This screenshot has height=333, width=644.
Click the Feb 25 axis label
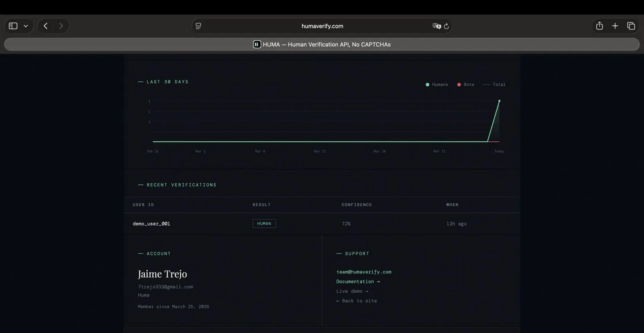(153, 151)
